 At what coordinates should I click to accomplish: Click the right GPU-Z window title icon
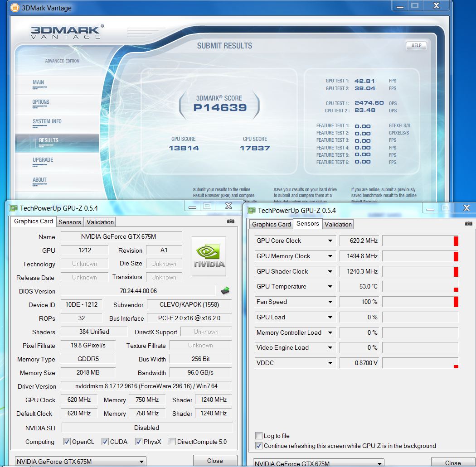pos(252,211)
